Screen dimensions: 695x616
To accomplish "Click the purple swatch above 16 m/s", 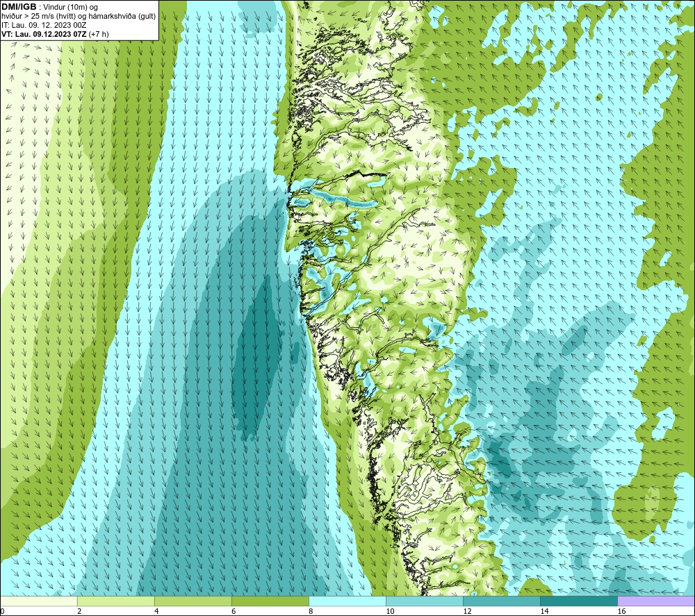I will (x=656, y=601).
